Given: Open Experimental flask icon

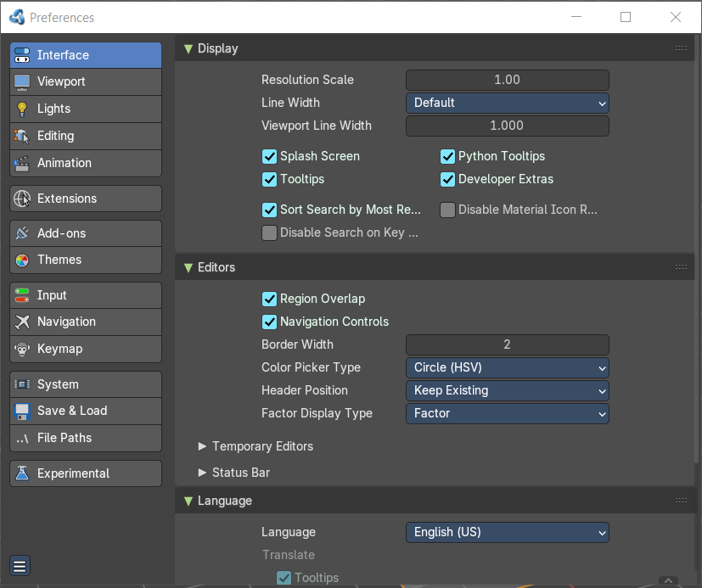Looking at the screenshot, I should pyautogui.click(x=22, y=473).
